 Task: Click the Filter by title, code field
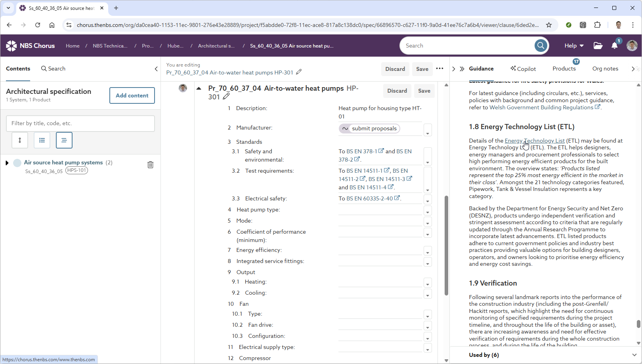(80, 123)
